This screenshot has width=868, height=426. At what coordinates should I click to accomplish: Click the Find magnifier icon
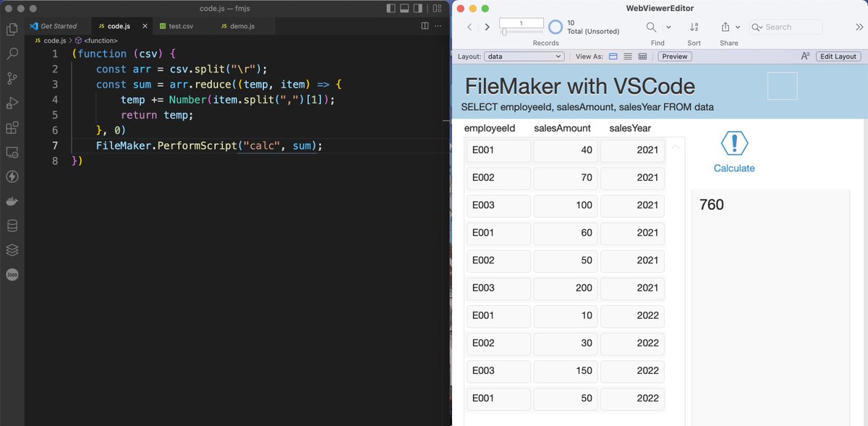pos(651,27)
